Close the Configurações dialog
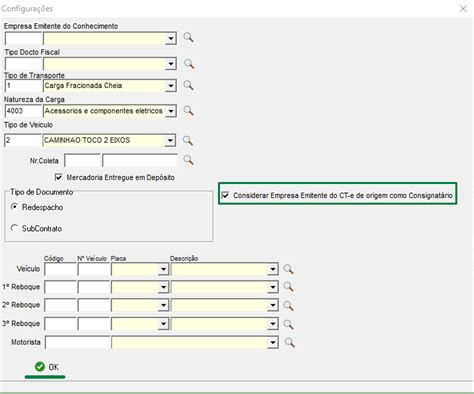This screenshot has width=474, height=394. (463, 9)
